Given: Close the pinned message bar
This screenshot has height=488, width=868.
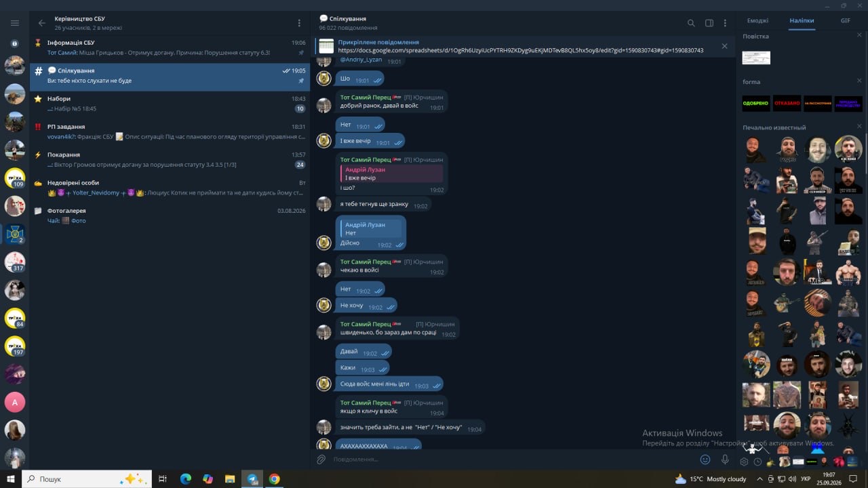Looking at the screenshot, I should tap(724, 46).
